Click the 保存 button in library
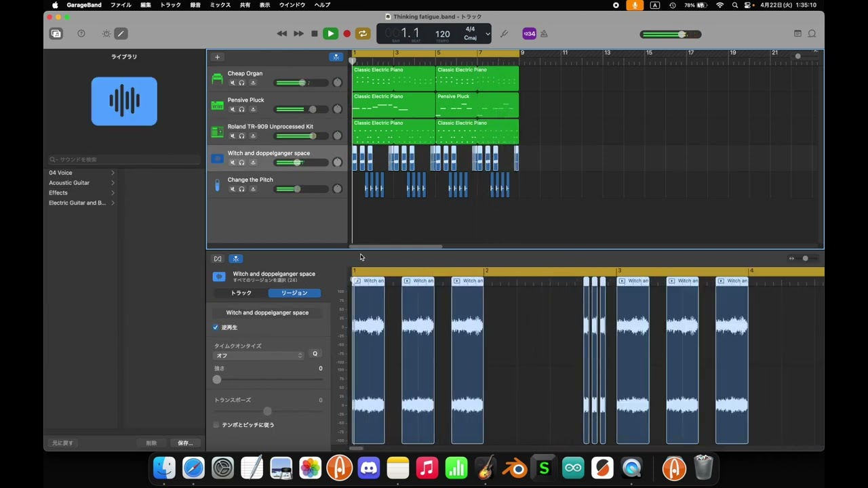The width and height of the screenshot is (868, 488). point(185,443)
